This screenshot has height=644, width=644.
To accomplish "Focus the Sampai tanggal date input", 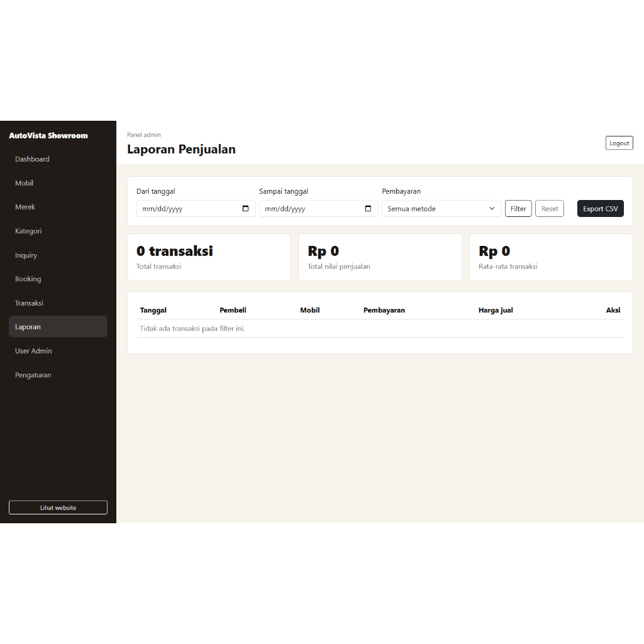I will [318, 209].
